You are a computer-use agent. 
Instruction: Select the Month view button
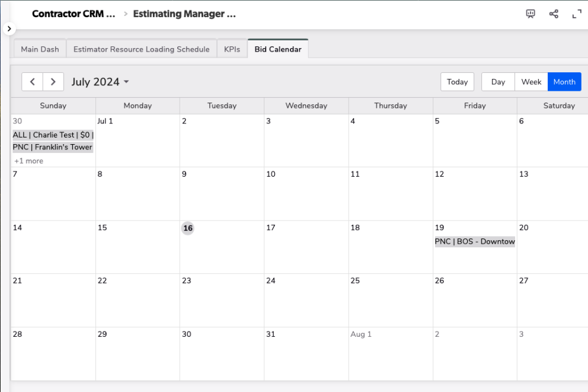[x=564, y=82]
